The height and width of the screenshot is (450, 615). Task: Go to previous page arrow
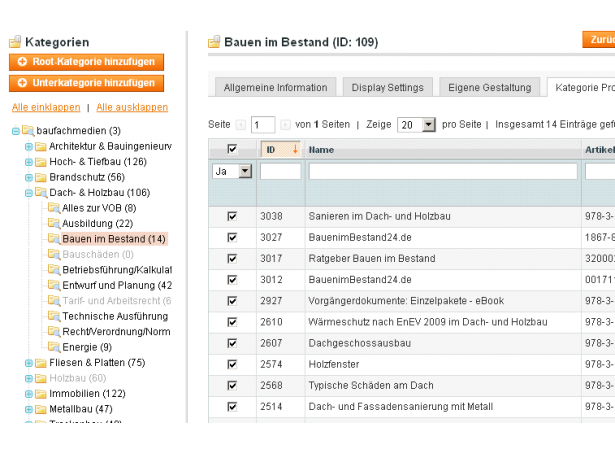240,125
